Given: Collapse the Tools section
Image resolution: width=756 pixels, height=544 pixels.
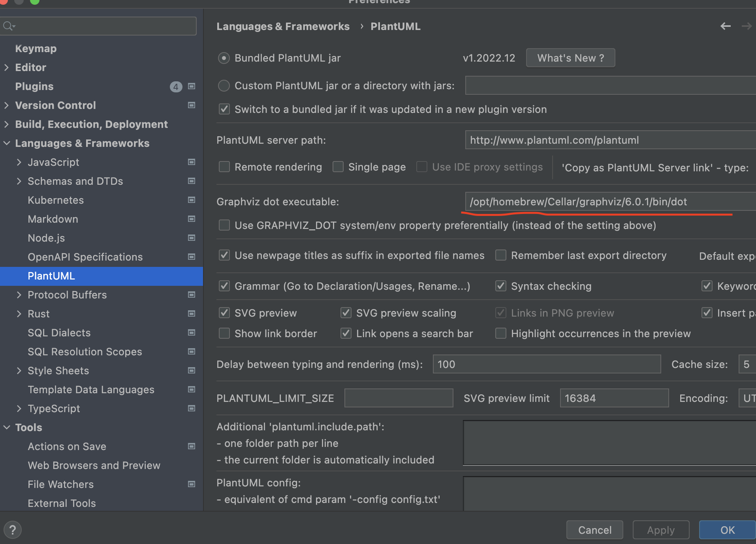Looking at the screenshot, I should tap(6, 428).
